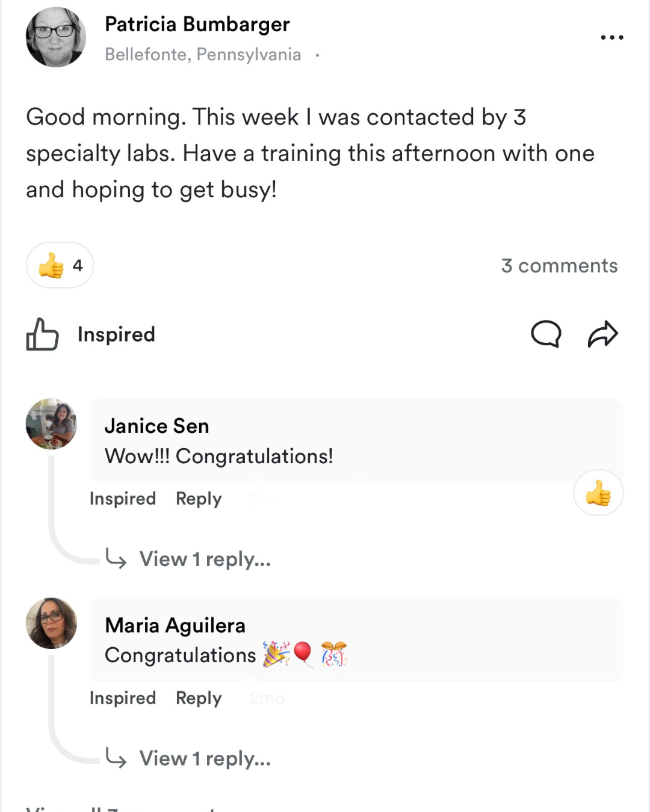Click the thumbs-up outline icon on post
Screen dimensions: 650x812
click(x=42, y=334)
